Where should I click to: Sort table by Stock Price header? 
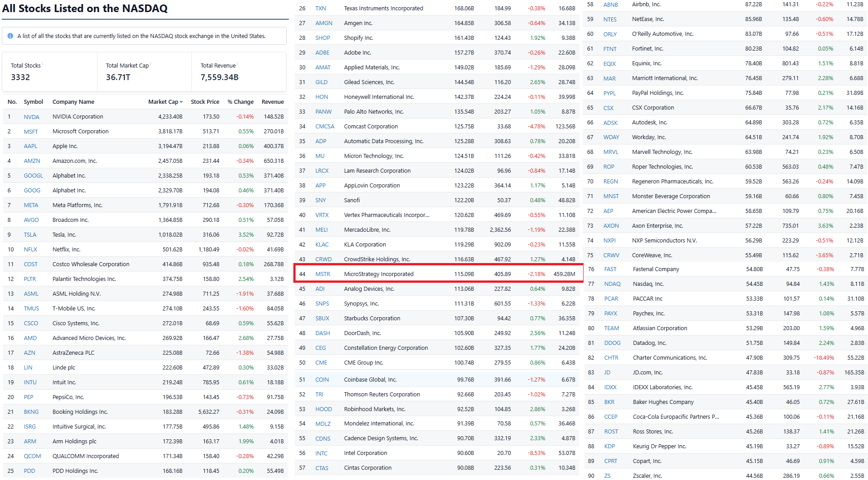coord(205,102)
